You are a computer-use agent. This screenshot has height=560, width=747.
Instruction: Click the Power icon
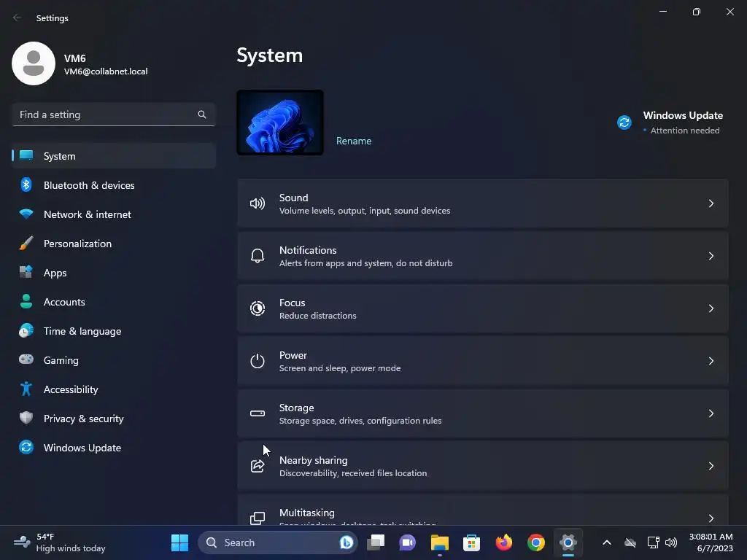258,361
